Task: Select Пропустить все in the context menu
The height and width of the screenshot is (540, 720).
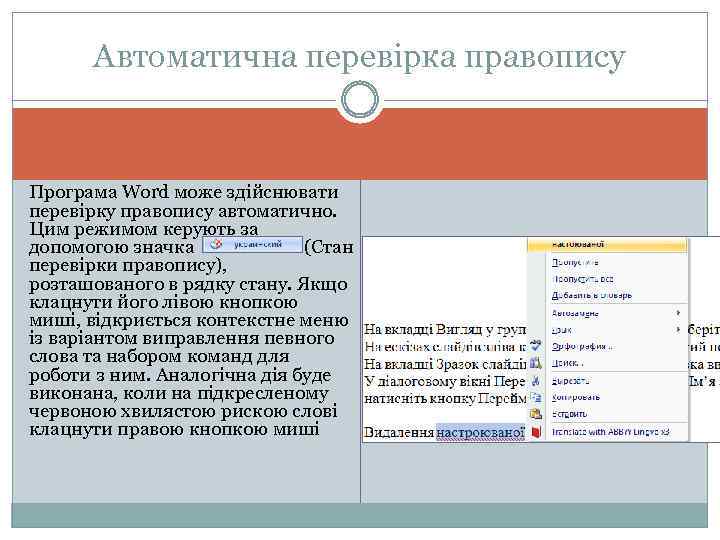Action: tap(583, 279)
